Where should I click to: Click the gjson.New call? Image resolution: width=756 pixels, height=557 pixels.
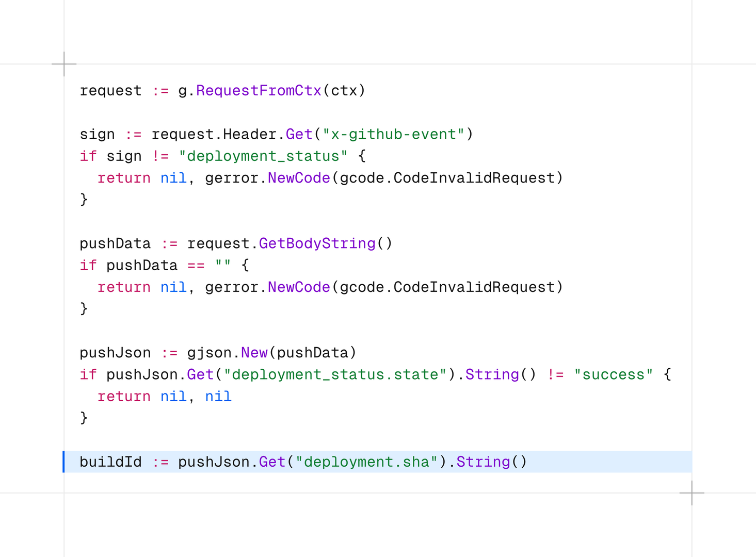coord(227,352)
